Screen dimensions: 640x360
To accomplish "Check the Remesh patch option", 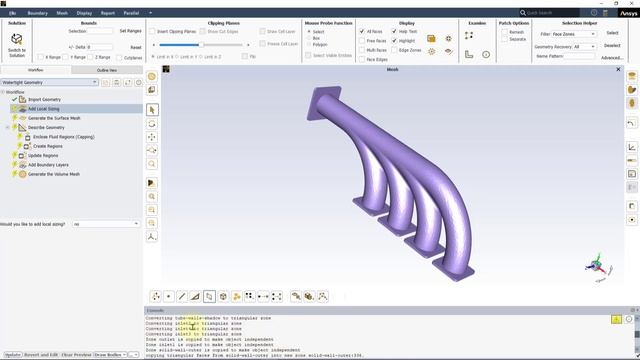I will pos(504,32).
